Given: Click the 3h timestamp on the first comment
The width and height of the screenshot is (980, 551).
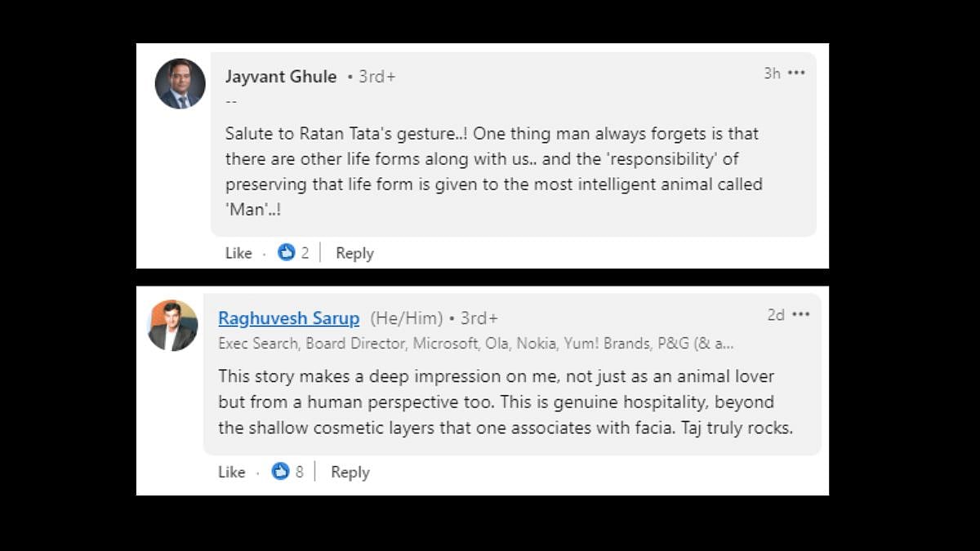Looking at the screenshot, I should coord(772,73).
